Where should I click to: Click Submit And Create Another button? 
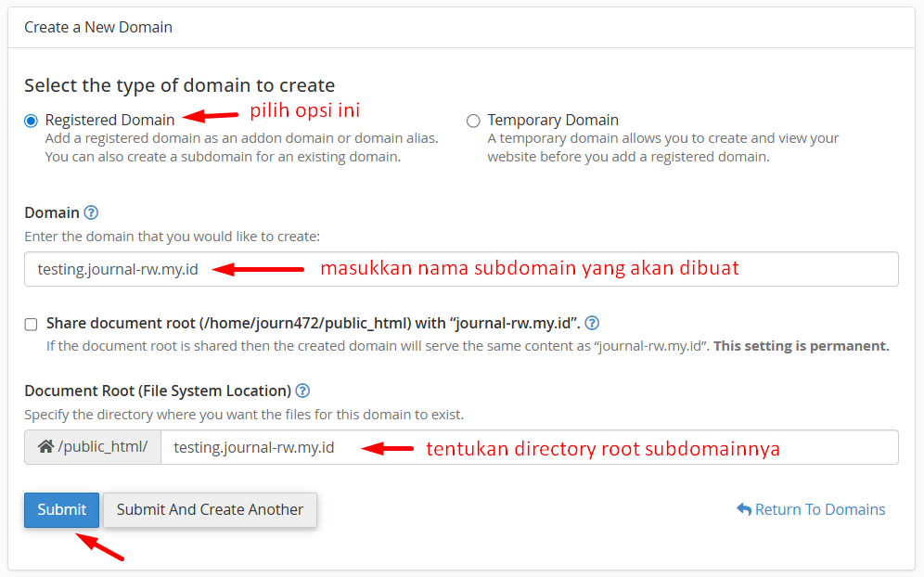click(x=210, y=509)
